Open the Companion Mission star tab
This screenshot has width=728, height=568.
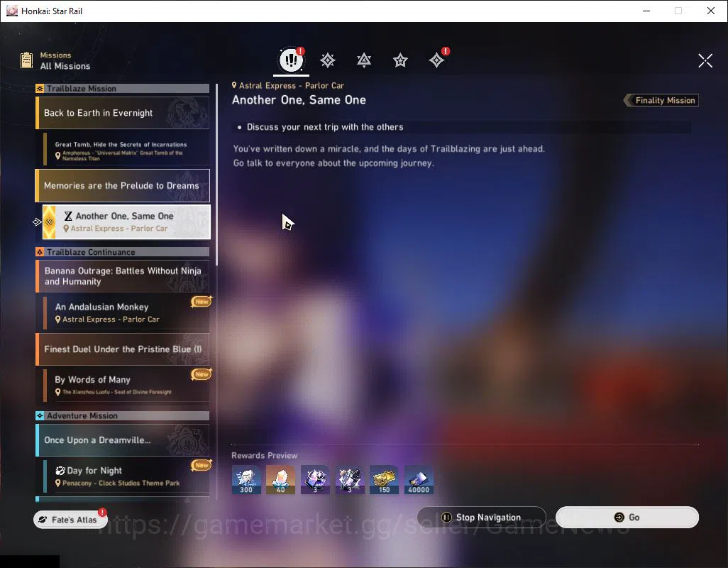pos(400,60)
